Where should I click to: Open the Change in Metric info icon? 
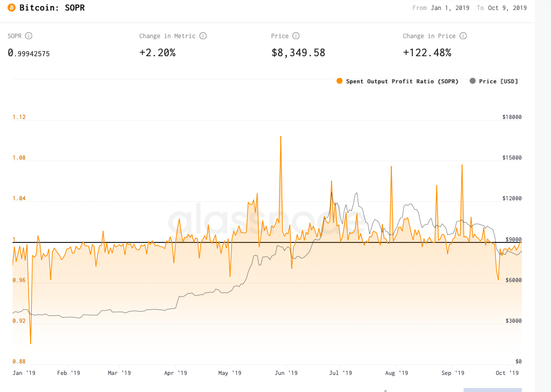click(203, 36)
